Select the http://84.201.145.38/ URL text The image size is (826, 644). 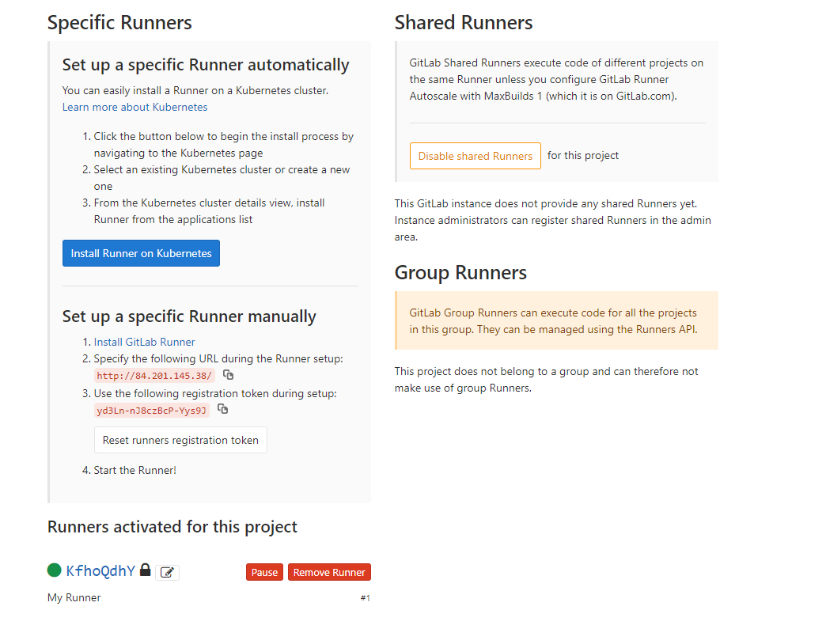tap(154, 376)
